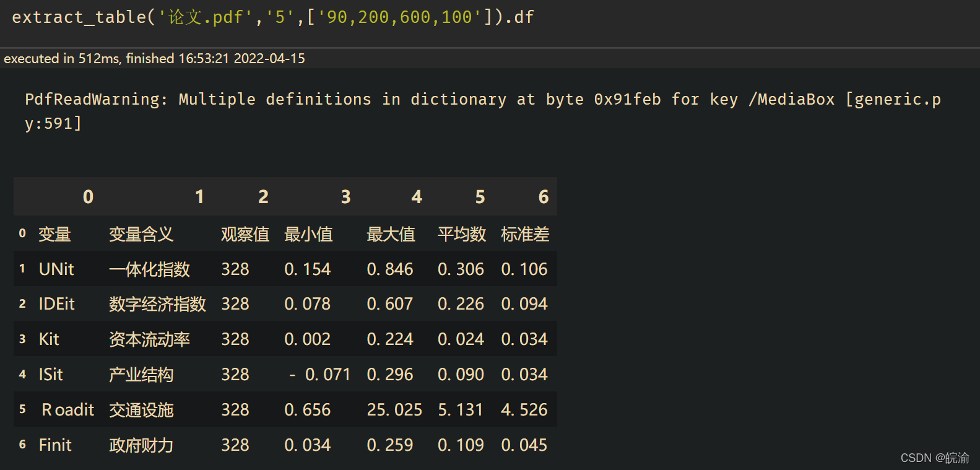Click column header 0
980x470 pixels.
88,196
